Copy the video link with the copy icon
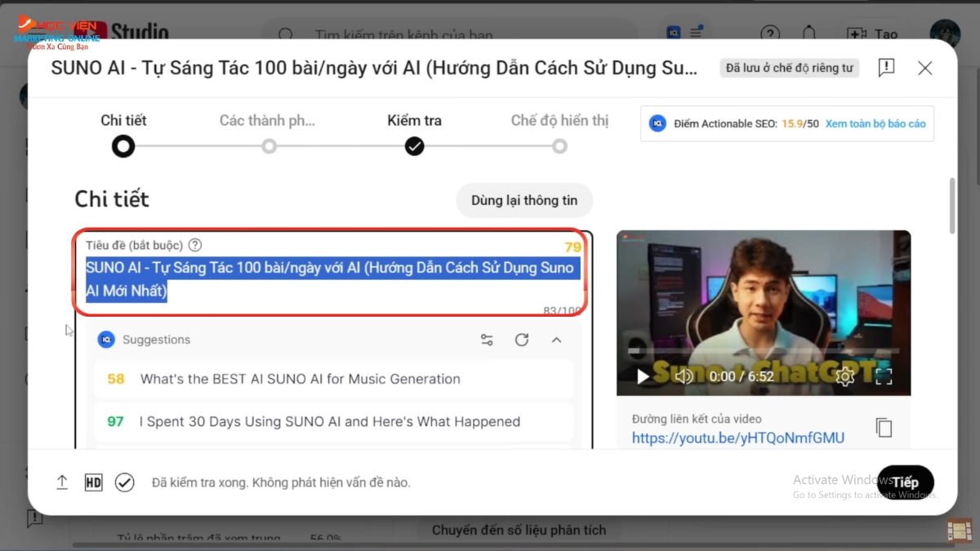The image size is (980, 551). [x=884, y=427]
